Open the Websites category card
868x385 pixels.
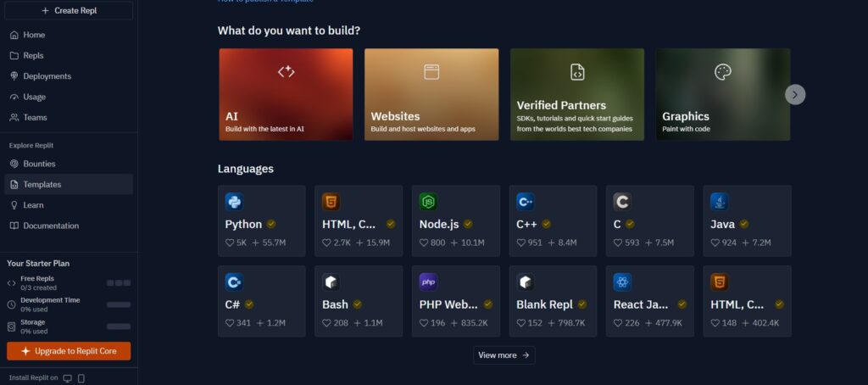(431, 94)
